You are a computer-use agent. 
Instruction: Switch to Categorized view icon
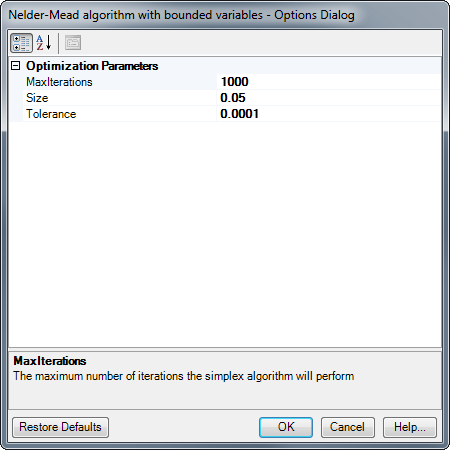tap(21, 43)
